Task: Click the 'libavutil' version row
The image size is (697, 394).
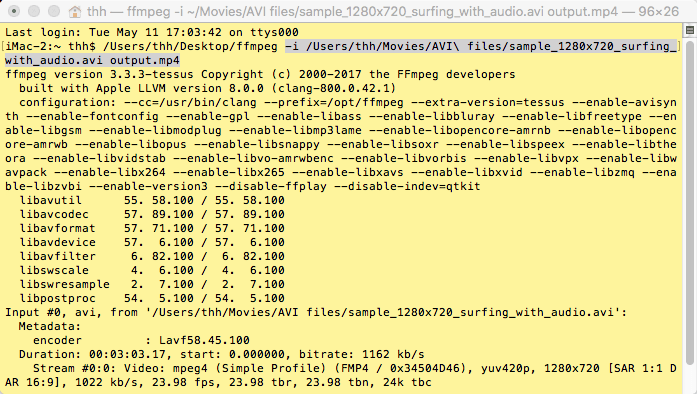Action: [152, 201]
